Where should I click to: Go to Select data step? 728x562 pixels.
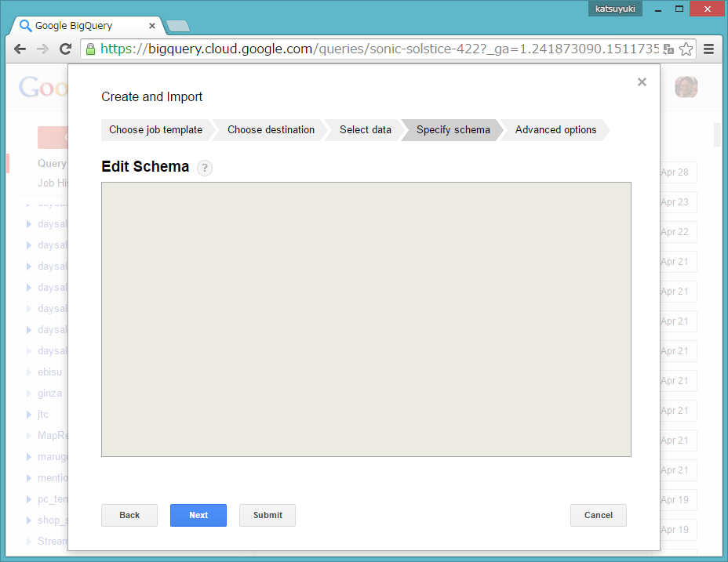tap(366, 130)
